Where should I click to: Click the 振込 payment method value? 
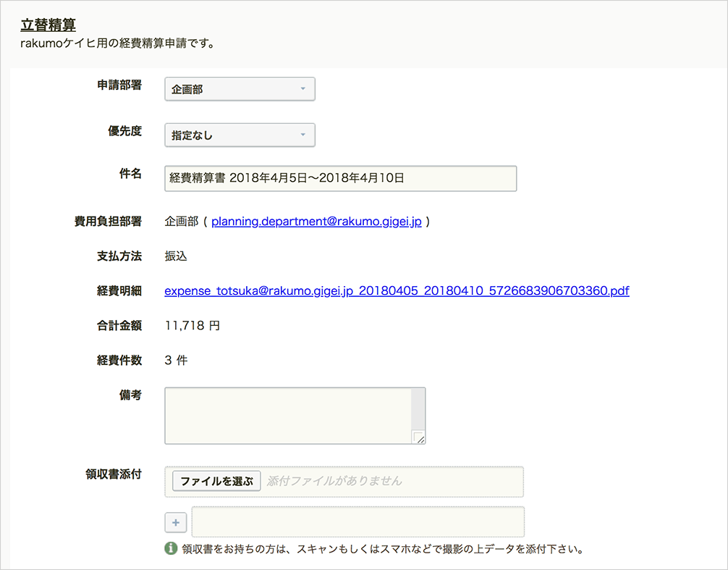coord(176,256)
